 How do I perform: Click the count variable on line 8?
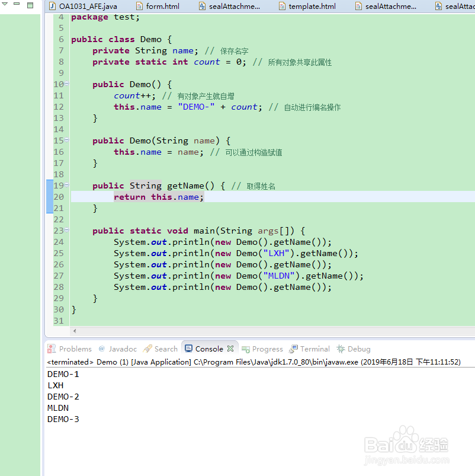pyautogui.click(x=207, y=62)
